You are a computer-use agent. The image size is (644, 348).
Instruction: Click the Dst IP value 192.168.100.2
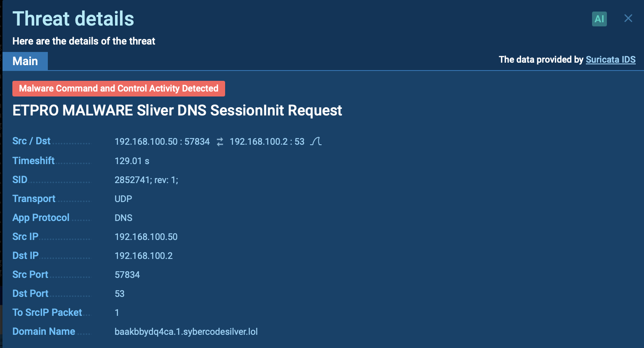143,256
